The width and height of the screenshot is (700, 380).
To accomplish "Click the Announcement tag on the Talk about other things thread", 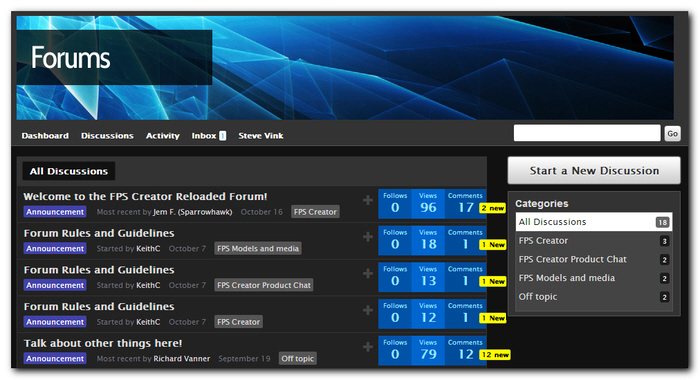I will [55, 358].
